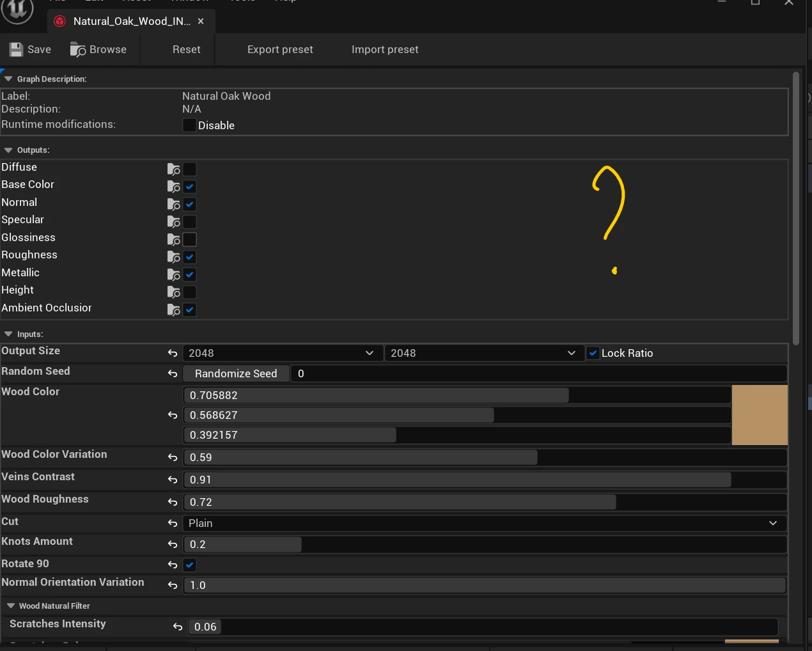
Task: Enable the Specular output checkbox
Action: (x=189, y=222)
